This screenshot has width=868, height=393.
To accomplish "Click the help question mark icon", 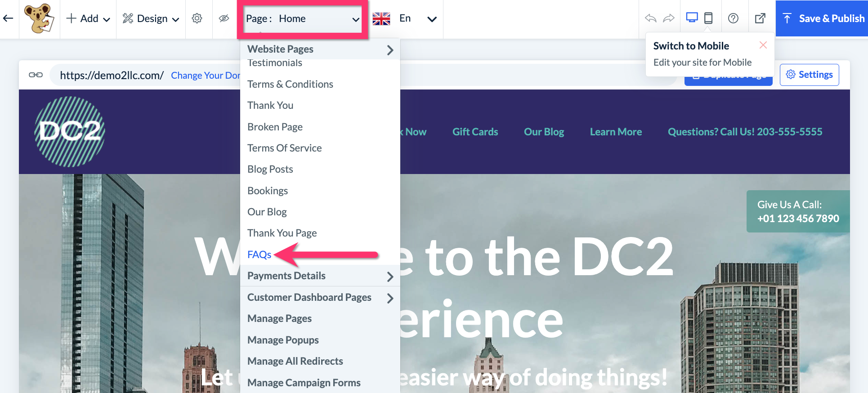I will coord(733,18).
